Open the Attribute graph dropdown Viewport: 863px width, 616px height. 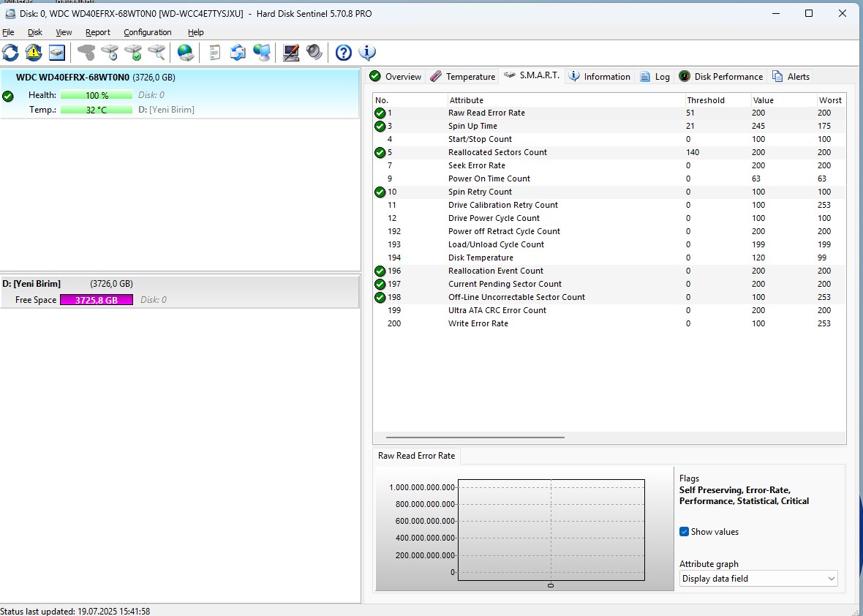pos(758,579)
